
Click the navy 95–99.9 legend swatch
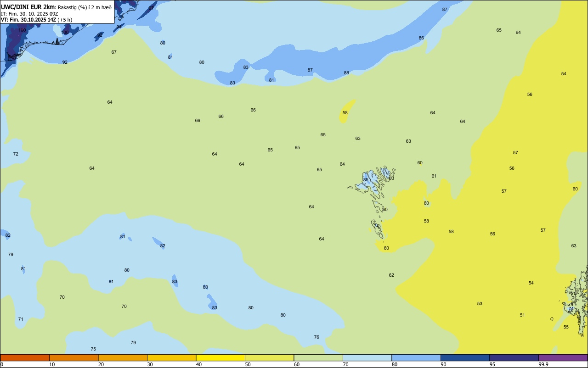coord(514,357)
